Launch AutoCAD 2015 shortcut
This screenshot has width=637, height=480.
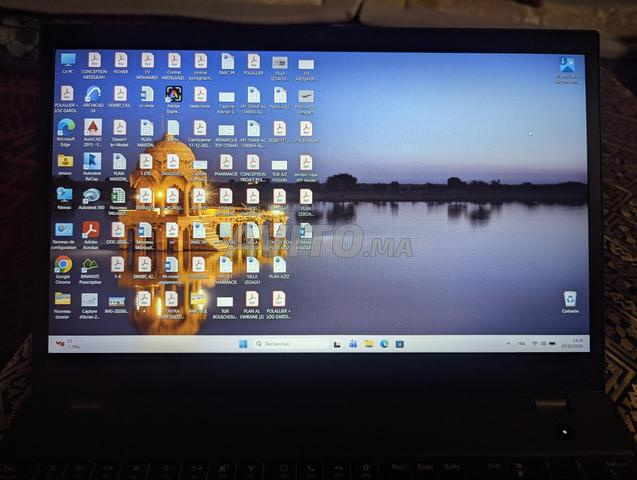(93, 133)
